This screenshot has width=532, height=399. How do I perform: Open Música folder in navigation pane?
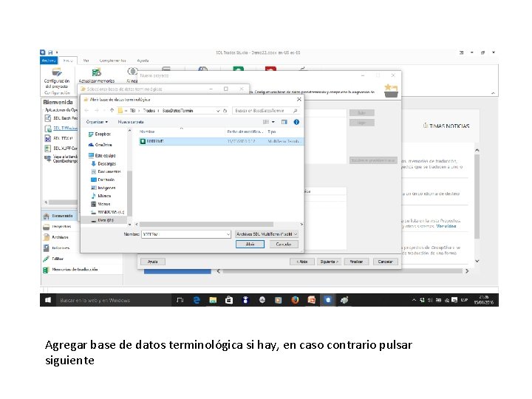(101, 196)
